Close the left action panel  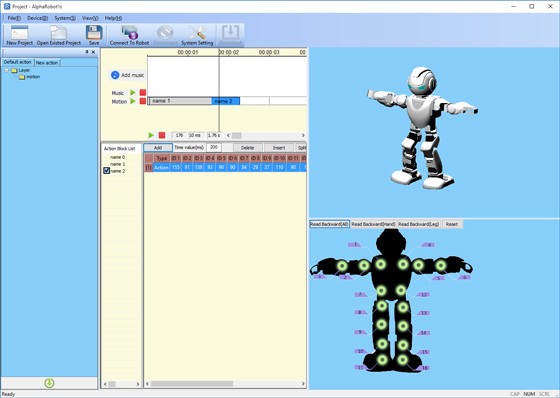(94, 52)
